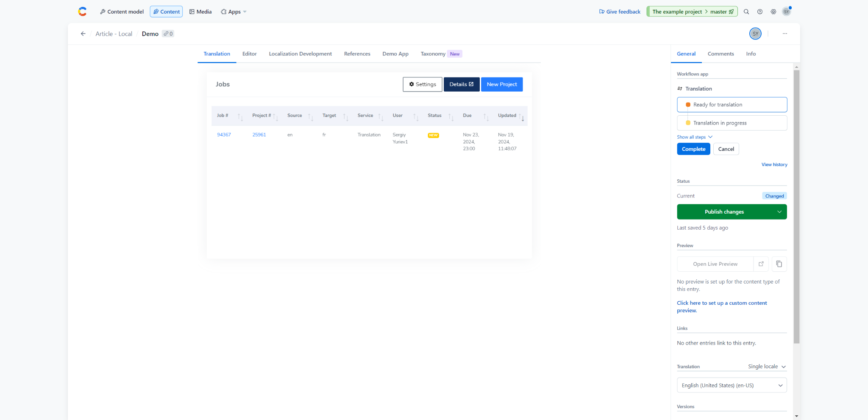Click the Cancel workflow button

coord(726,149)
